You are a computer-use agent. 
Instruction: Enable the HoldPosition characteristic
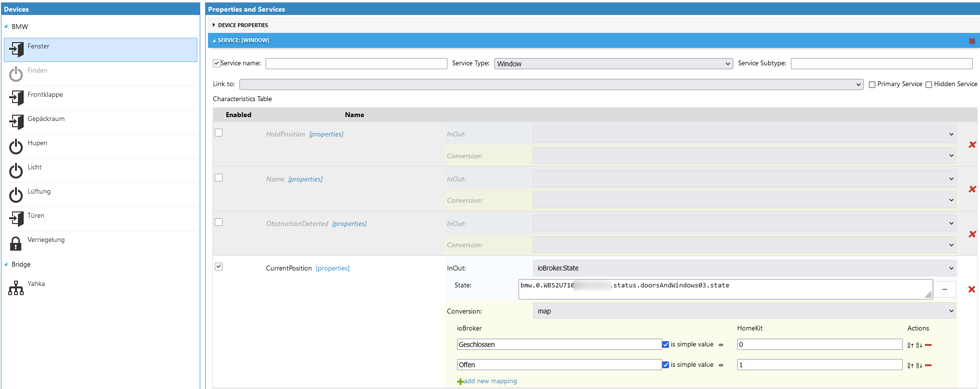click(x=219, y=133)
